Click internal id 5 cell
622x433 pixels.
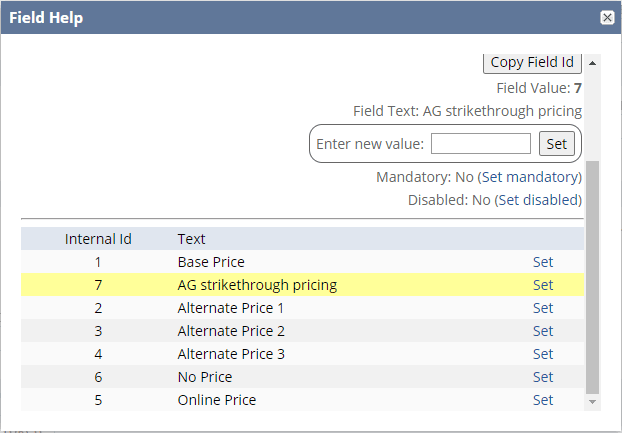point(98,400)
